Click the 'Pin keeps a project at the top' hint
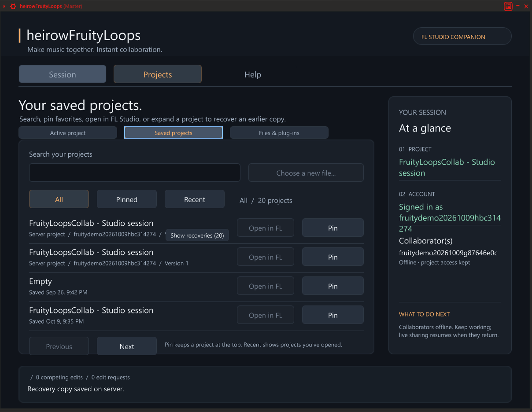The height and width of the screenshot is (412, 532). 253,345
